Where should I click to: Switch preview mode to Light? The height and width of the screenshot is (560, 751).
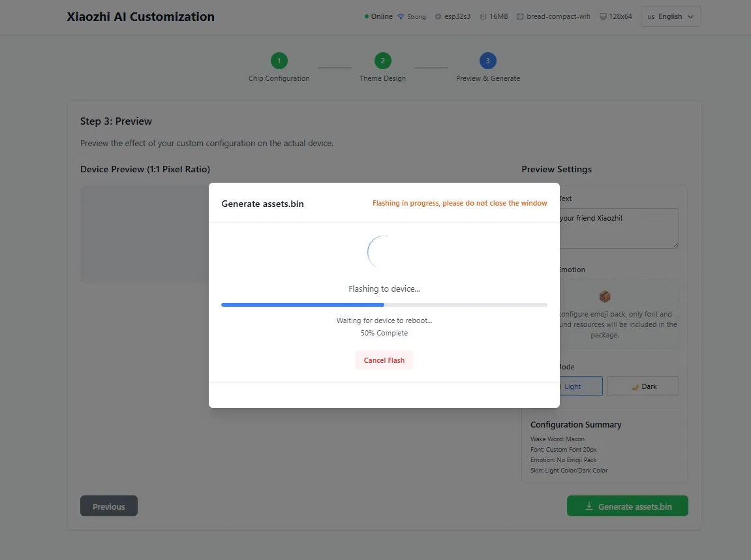(x=581, y=386)
